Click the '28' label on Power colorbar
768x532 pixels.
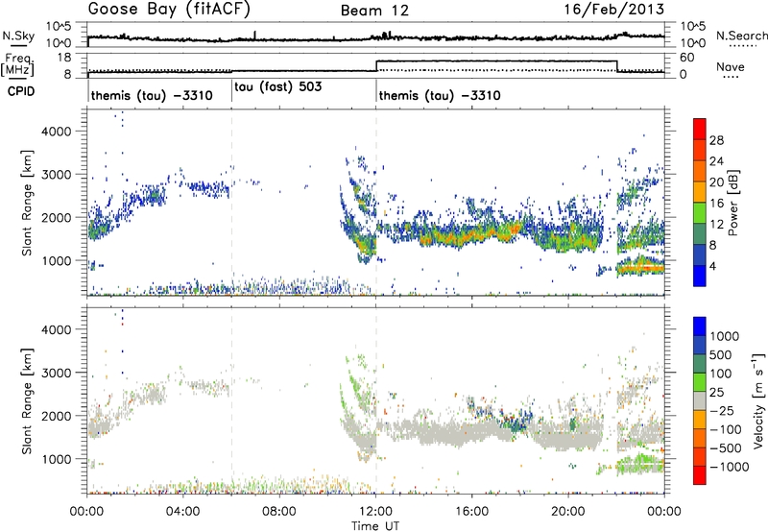pos(716,140)
